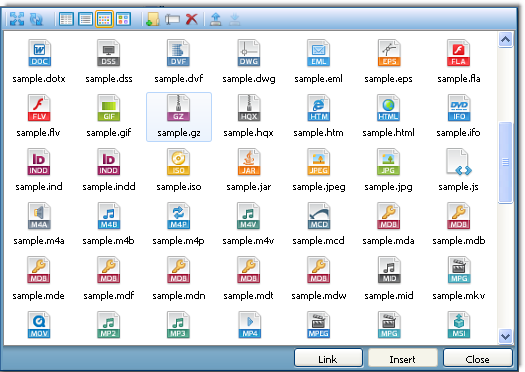
Task: Select the sample.dotx file
Action: point(39,62)
